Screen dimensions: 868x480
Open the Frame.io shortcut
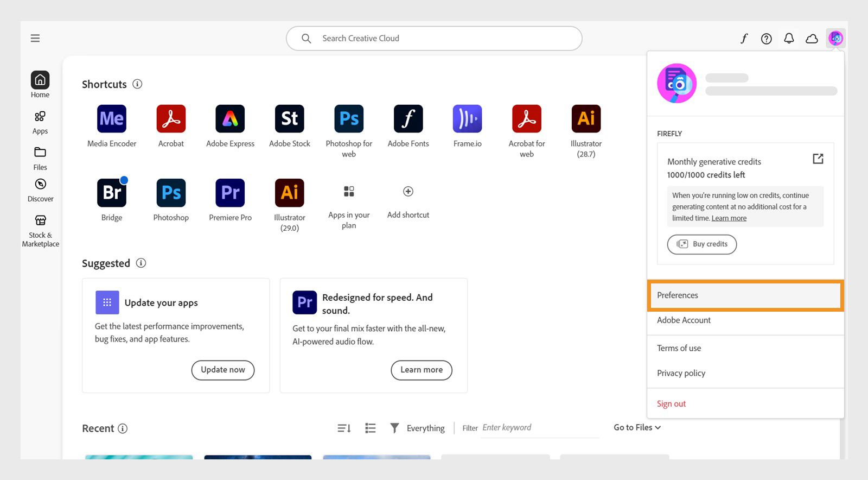467,119
